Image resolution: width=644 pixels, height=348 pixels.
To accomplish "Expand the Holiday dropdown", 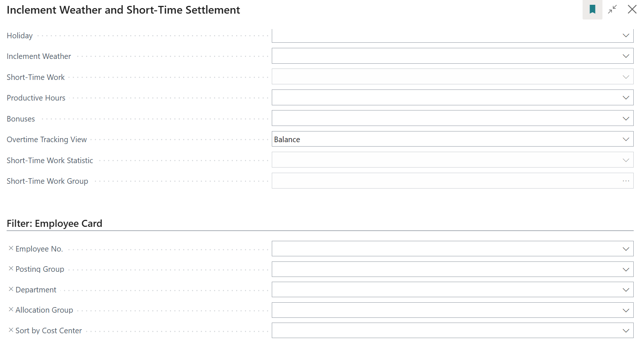I will tap(626, 35).
